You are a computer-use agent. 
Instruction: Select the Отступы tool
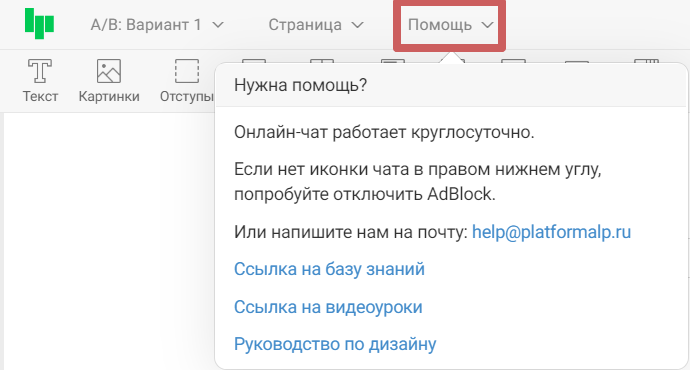click(x=187, y=81)
